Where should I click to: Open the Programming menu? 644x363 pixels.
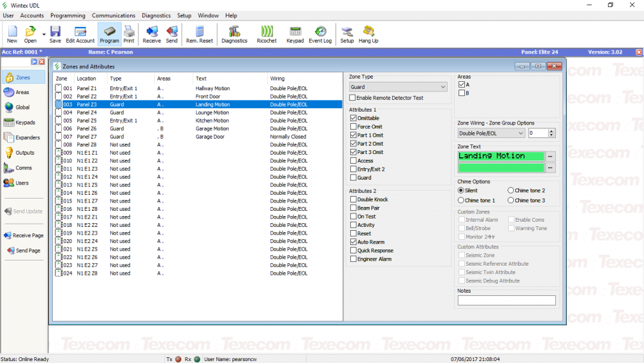click(68, 15)
